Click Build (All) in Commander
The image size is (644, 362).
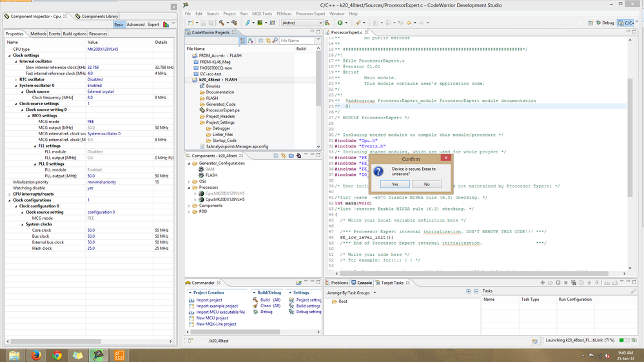[270, 300]
